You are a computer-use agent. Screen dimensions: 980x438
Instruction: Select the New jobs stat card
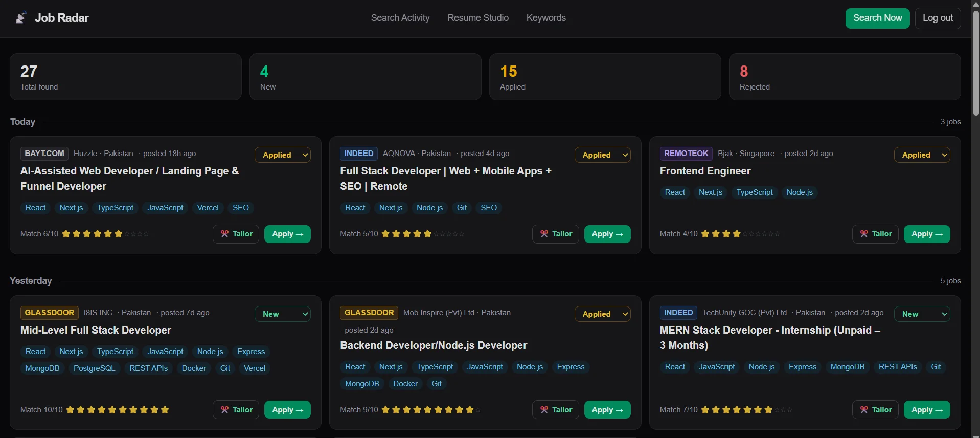click(x=366, y=77)
